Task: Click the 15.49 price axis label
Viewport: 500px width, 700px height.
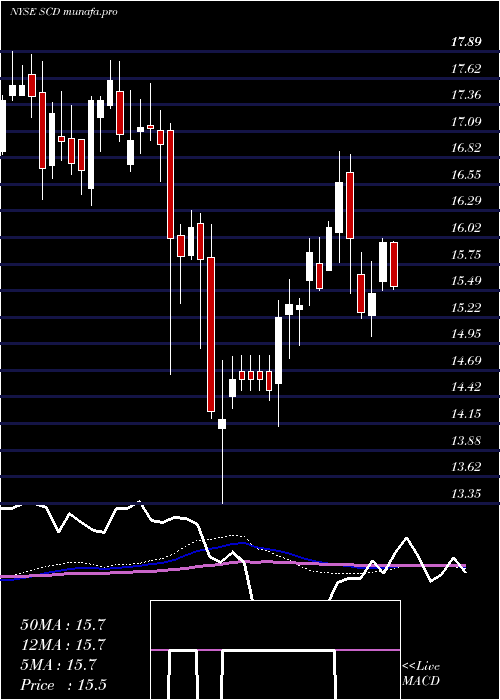Action: (466, 281)
